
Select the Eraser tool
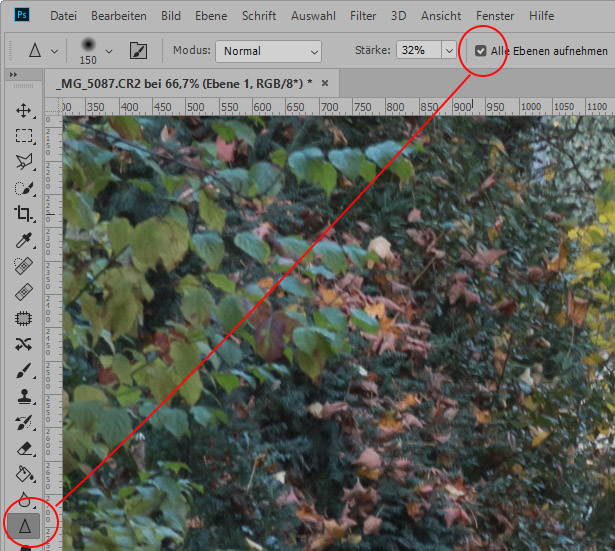pyautogui.click(x=24, y=448)
